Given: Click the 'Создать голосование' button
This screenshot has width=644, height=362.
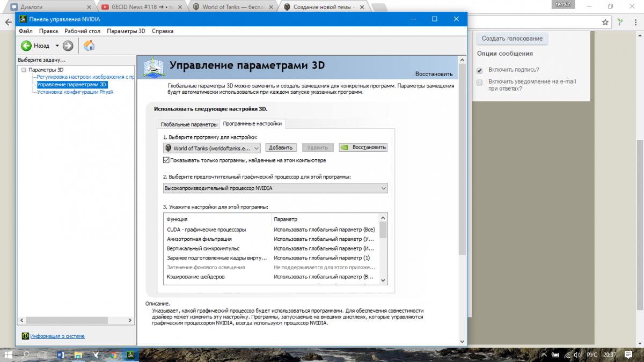Looking at the screenshot, I should [x=512, y=39].
